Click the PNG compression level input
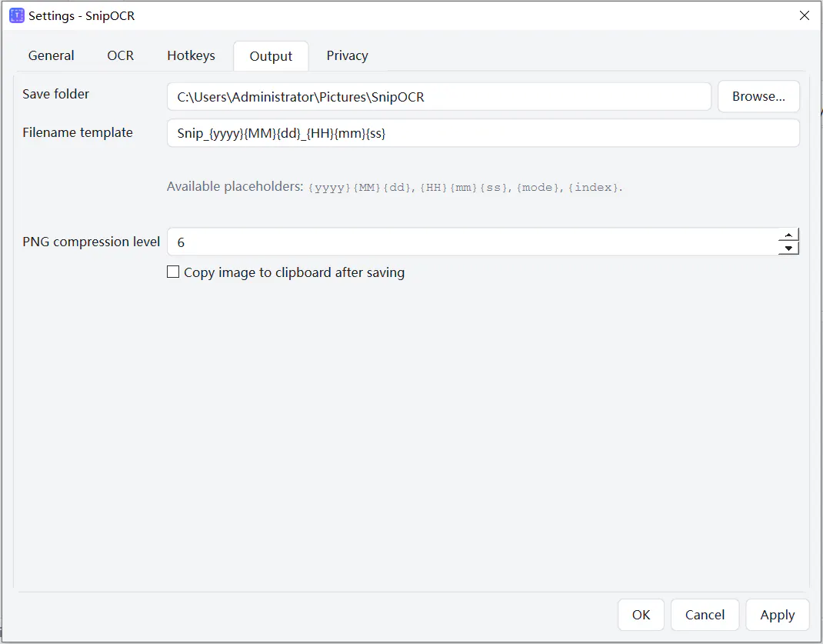 click(472, 242)
